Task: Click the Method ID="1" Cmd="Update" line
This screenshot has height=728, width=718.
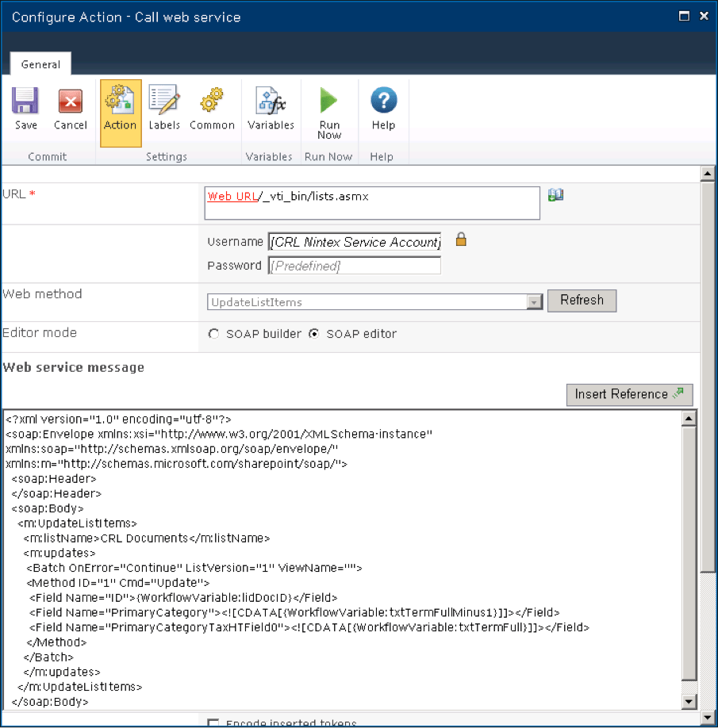Action: (x=118, y=583)
